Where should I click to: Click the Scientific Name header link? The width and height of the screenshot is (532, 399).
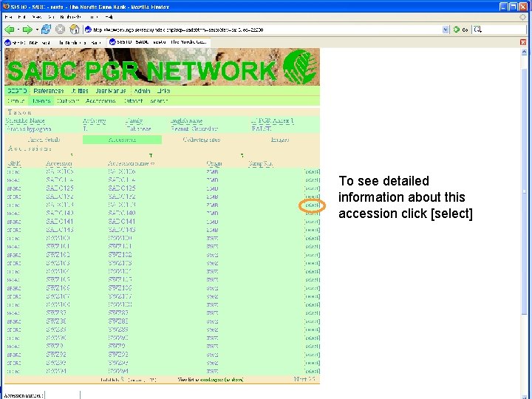[25, 120]
